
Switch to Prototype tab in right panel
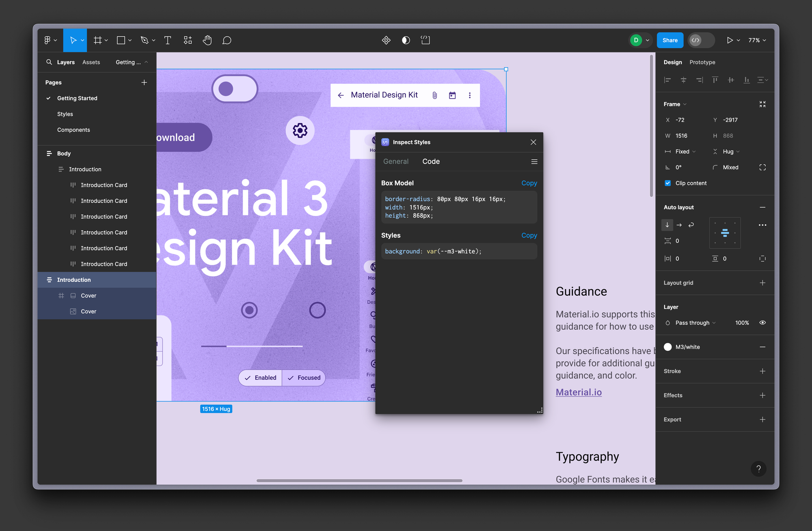point(702,62)
